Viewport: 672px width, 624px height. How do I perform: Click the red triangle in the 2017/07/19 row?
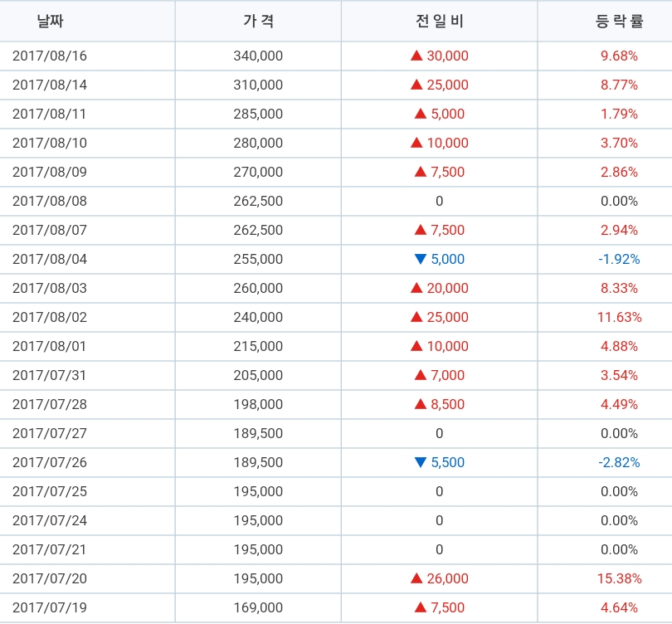point(421,607)
